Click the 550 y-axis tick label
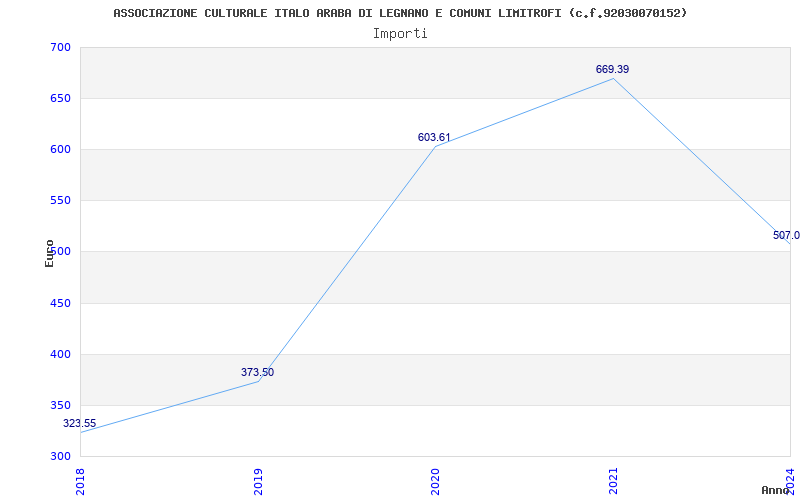This screenshot has height=500, width=800. coord(60,201)
